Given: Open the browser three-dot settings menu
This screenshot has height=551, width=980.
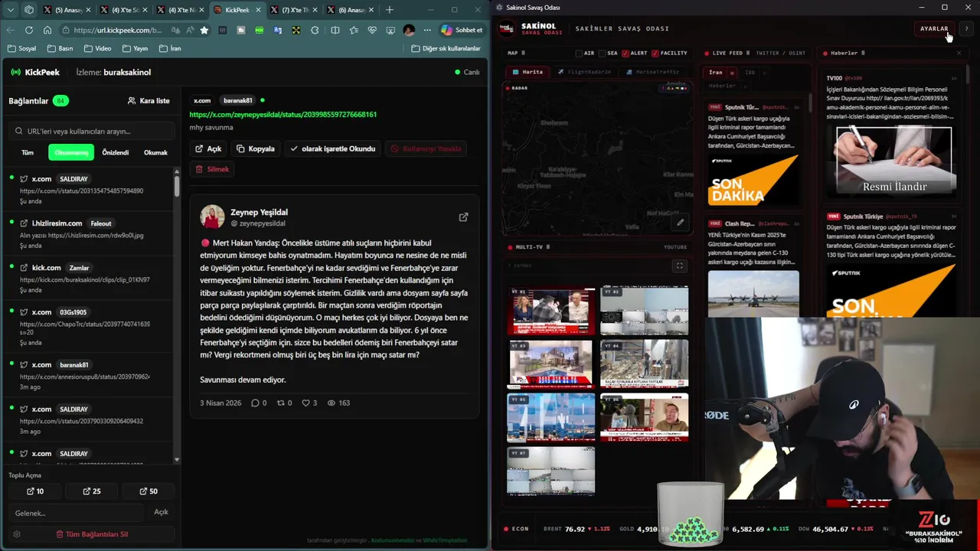Looking at the screenshot, I should pyautogui.click(x=427, y=30).
